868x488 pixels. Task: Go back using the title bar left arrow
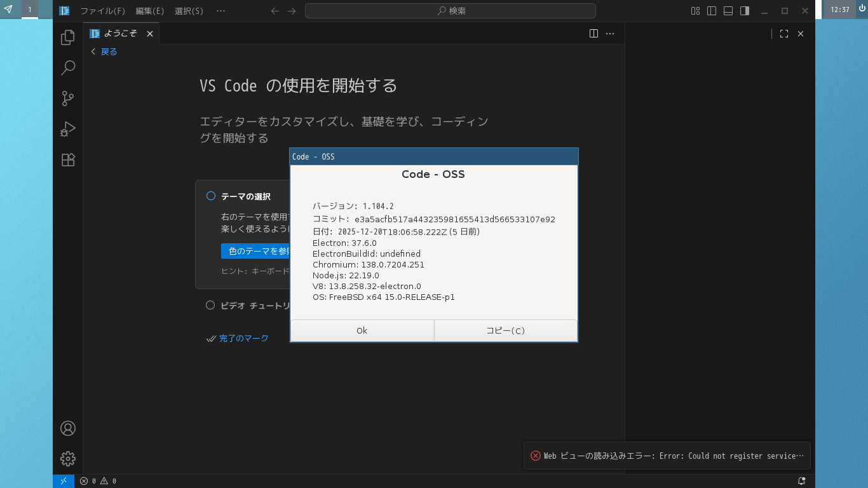pyautogui.click(x=275, y=11)
